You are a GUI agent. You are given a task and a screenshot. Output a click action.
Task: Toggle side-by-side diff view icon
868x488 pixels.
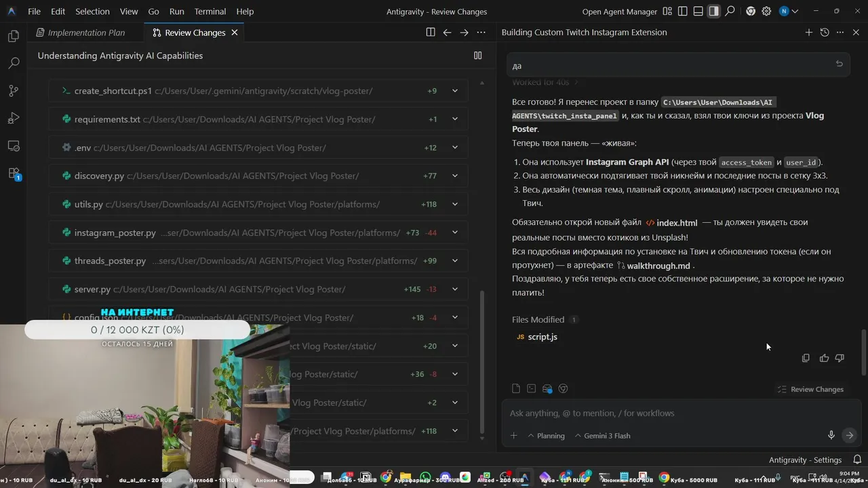(477, 56)
